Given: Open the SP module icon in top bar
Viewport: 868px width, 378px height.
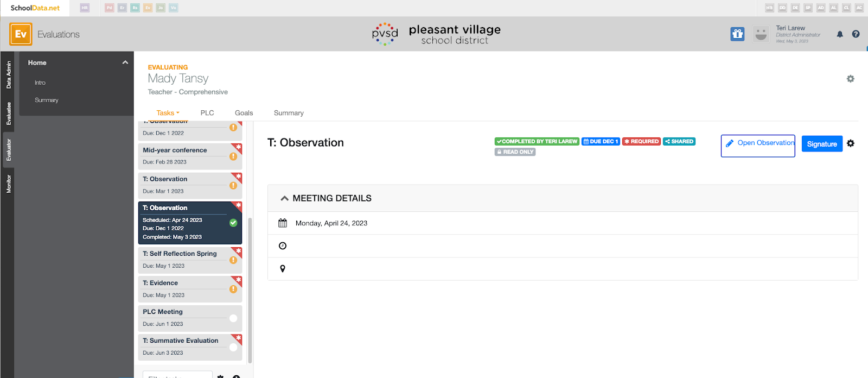Looking at the screenshot, I should click(808, 8).
